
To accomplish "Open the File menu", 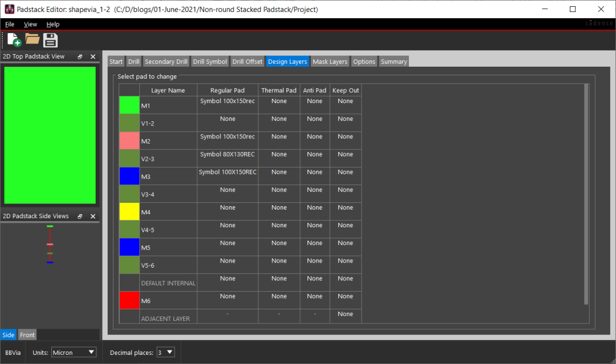I will [10, 24].
